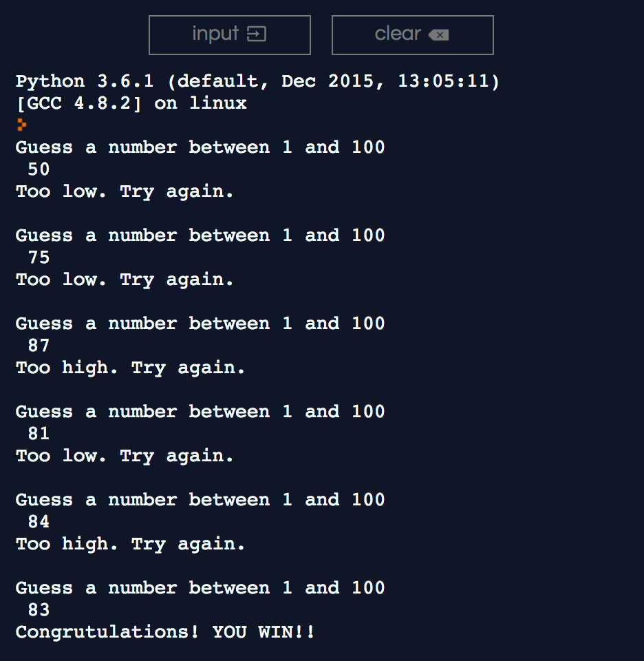
Task: Click the orange prompt marker icon
Action: tap(22, 125)
